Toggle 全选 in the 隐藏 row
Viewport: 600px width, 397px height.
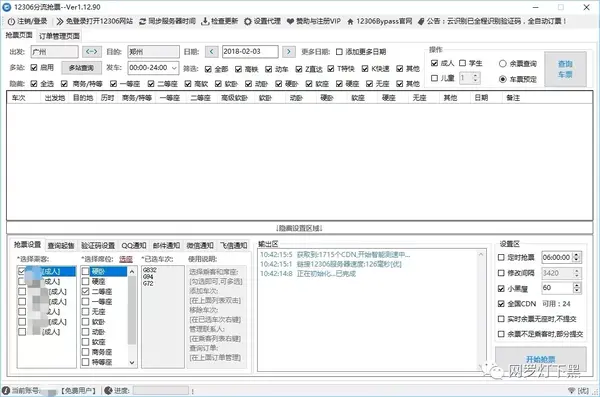coord(34,83)
